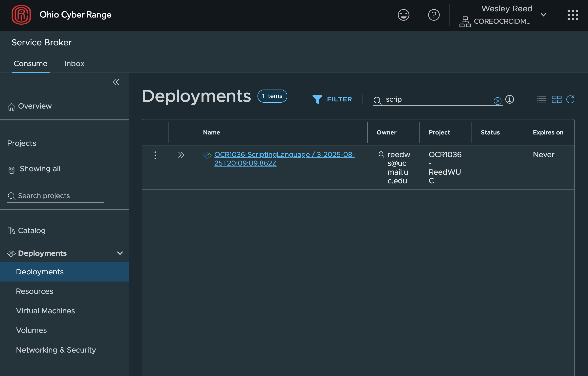The width and height of the screenshot is (588, 376).
Task: Click the owner person icon
Action: (381, 155)
